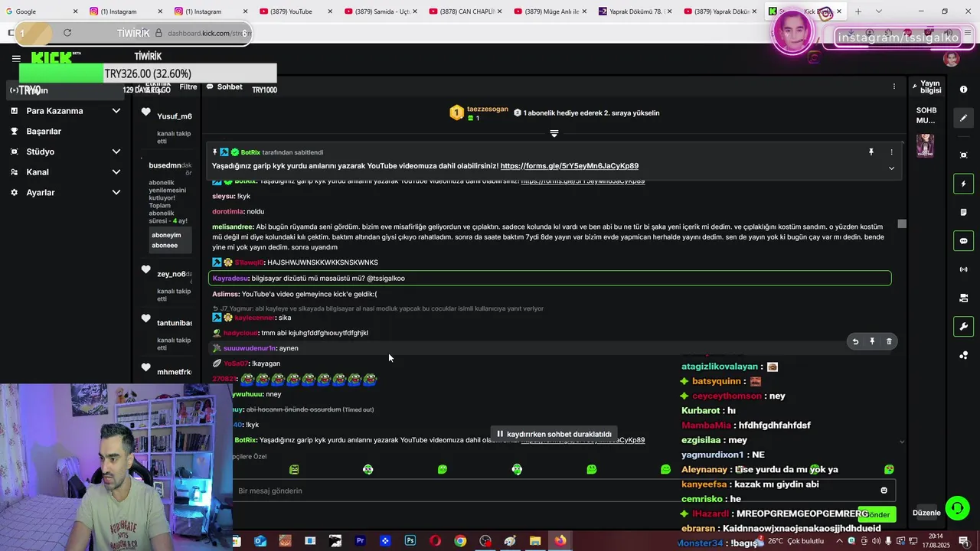Switch to the (3879) YouTube browser tab
Screen dimensions: 980x551
[x=294, y=11]
